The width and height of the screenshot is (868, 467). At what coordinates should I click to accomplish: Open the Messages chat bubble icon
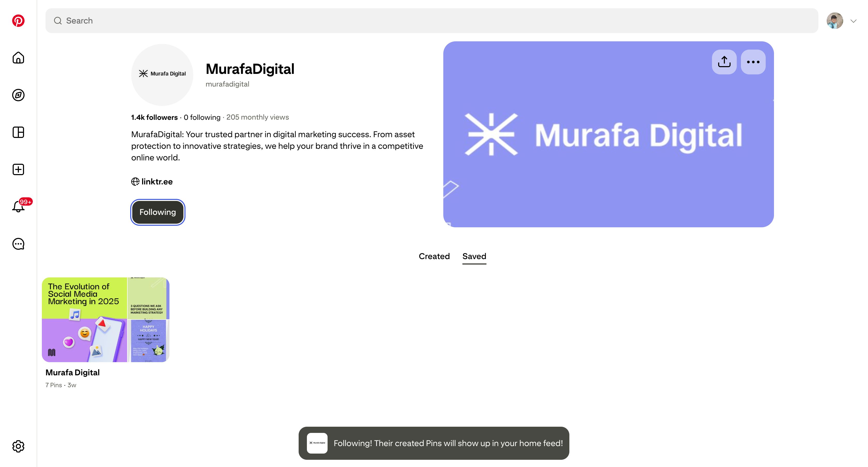click(18, 244)
